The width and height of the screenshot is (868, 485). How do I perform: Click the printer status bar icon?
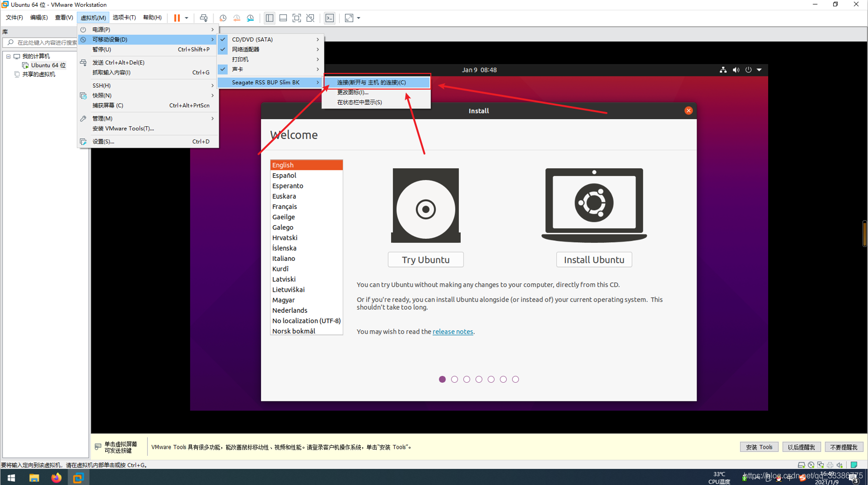830,465
